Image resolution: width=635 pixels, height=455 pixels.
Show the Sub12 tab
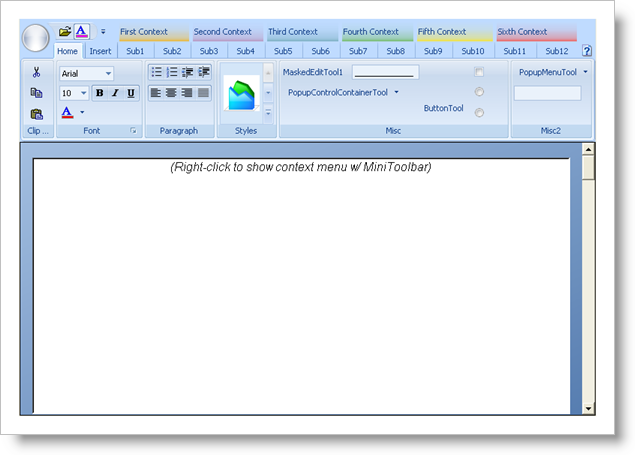557,51
